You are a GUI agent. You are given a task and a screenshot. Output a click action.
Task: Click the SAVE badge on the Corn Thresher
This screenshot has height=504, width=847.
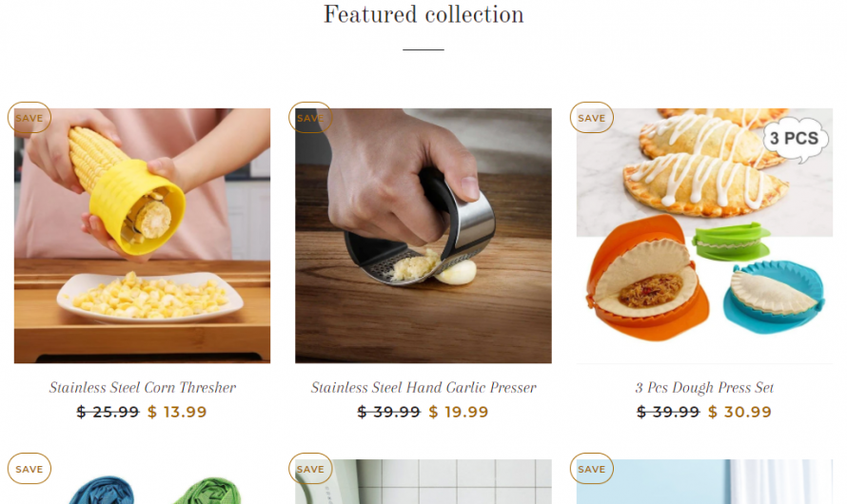point(30,118)
